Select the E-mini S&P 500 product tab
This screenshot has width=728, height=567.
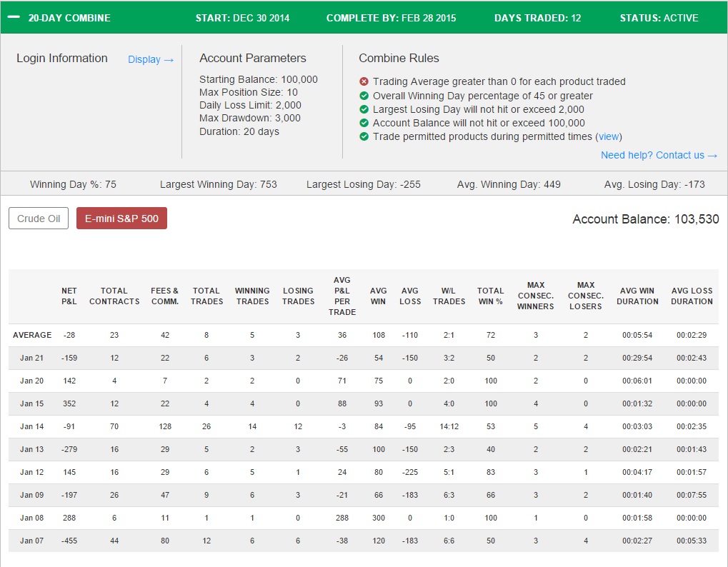pyautogui.click(x=121, y=218)
